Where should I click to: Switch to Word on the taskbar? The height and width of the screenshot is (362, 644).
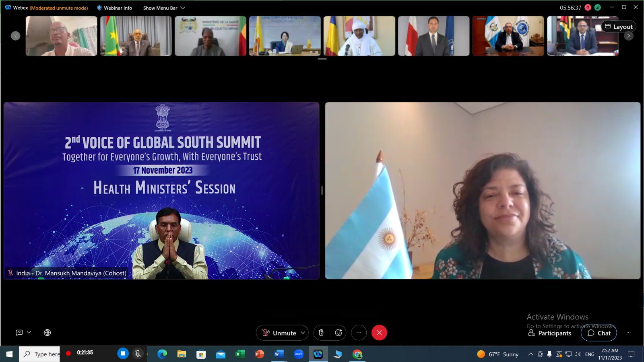tap(279, 354)
